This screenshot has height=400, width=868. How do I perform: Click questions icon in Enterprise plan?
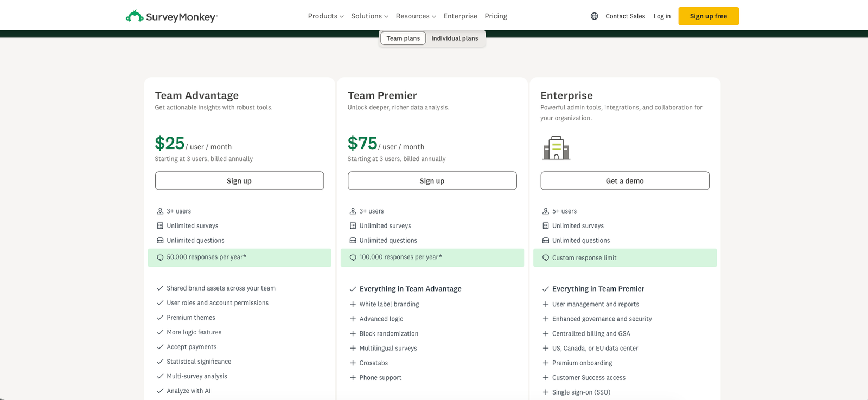click(546, 241)
